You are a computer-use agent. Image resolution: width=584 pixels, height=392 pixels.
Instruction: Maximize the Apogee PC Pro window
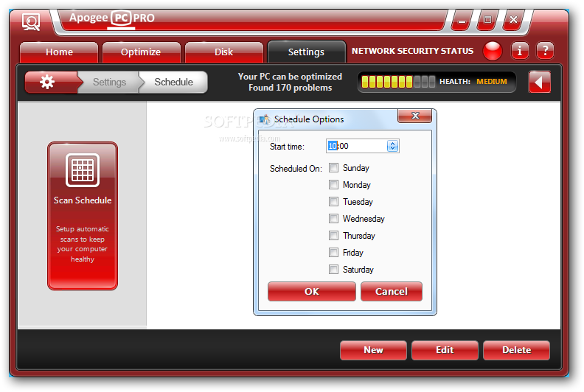coord(487,20)
